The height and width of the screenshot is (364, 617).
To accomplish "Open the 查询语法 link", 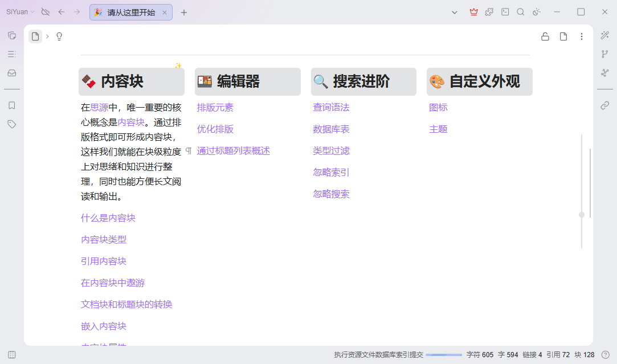I will pyautogui.click(x=332, y=108).
